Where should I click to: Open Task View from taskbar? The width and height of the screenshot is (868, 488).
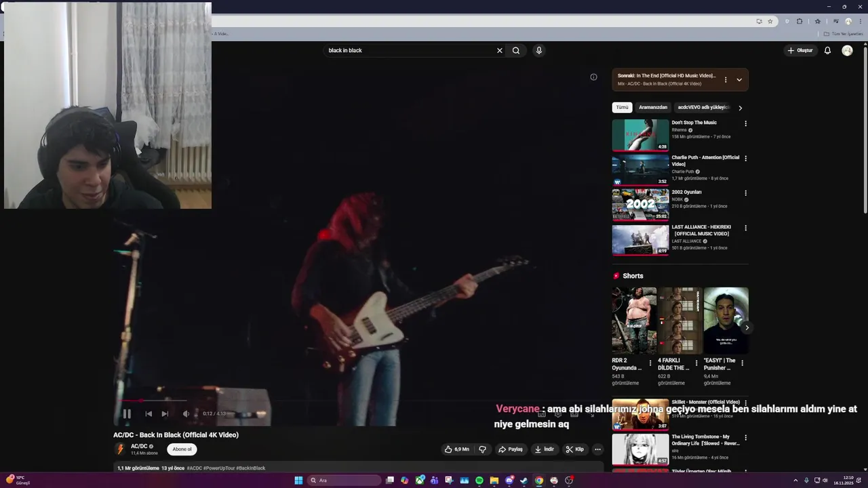[x=390, y=481]
